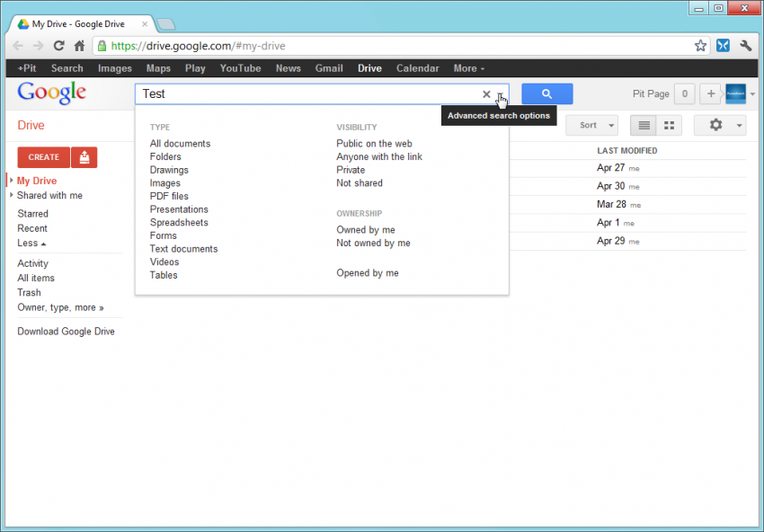Click the browser back arrow
Viewport: 764px width, 532px height.
click(x=18, y=46)
